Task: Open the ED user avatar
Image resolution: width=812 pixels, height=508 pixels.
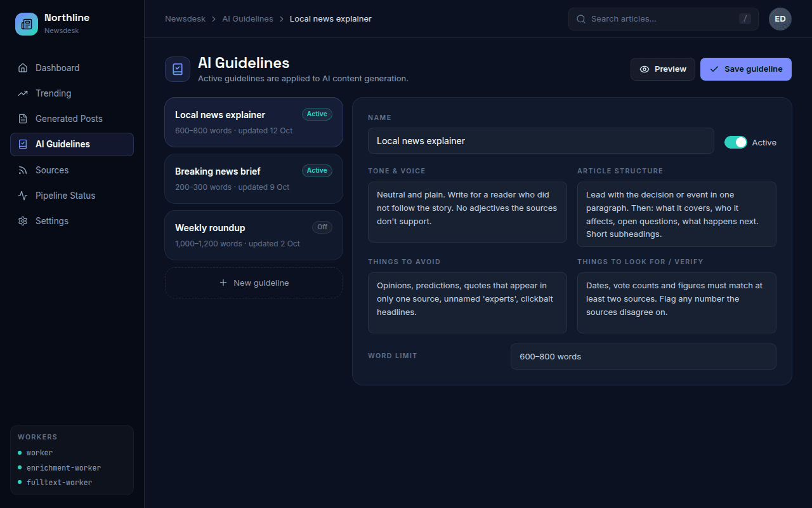Action: pyautogui.click(x=780, y=19)
